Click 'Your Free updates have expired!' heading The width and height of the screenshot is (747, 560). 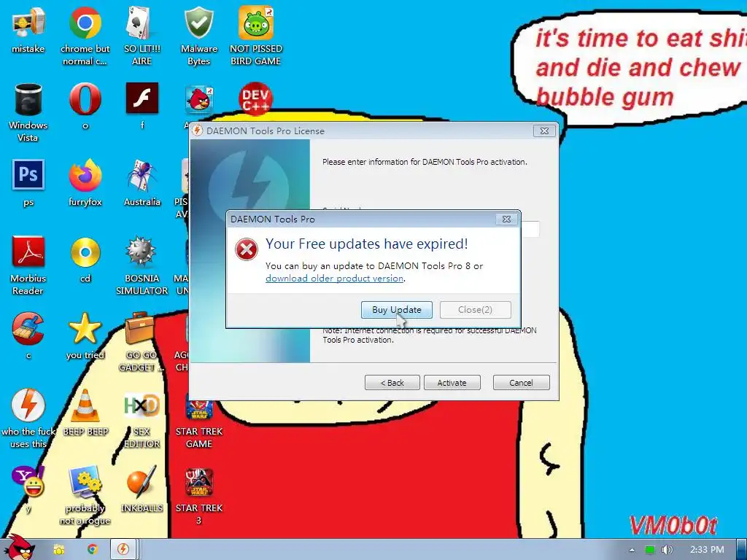[x=367, y=244]
